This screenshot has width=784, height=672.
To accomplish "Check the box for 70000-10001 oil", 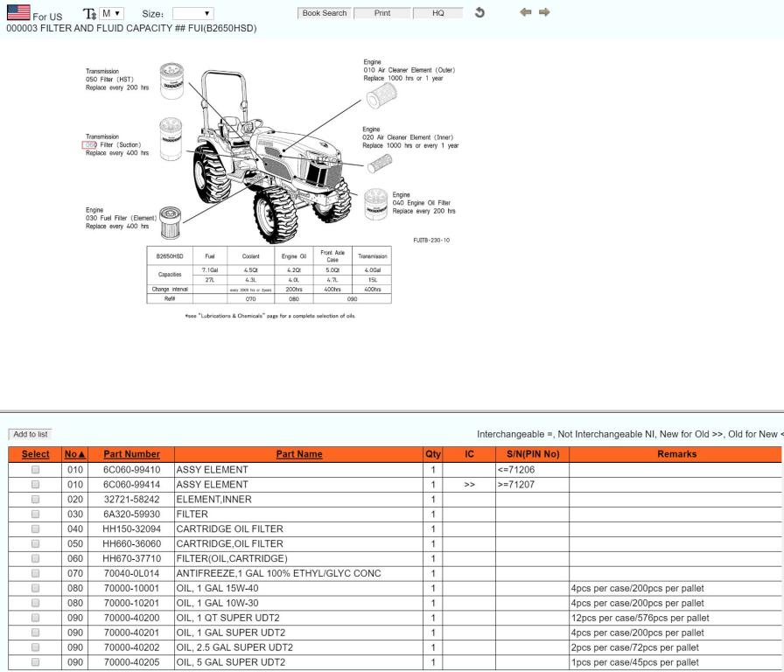I will [36, 588].
